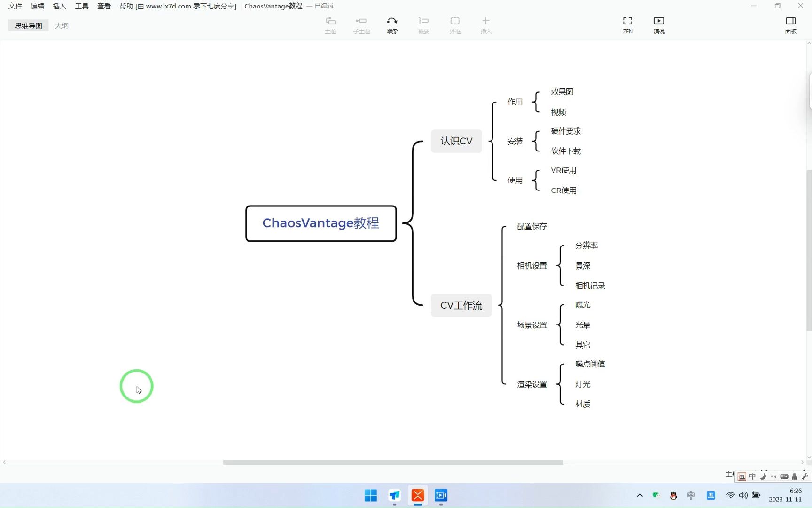Click the wrench icon on IME toolbar

click(x=805, y=476)
